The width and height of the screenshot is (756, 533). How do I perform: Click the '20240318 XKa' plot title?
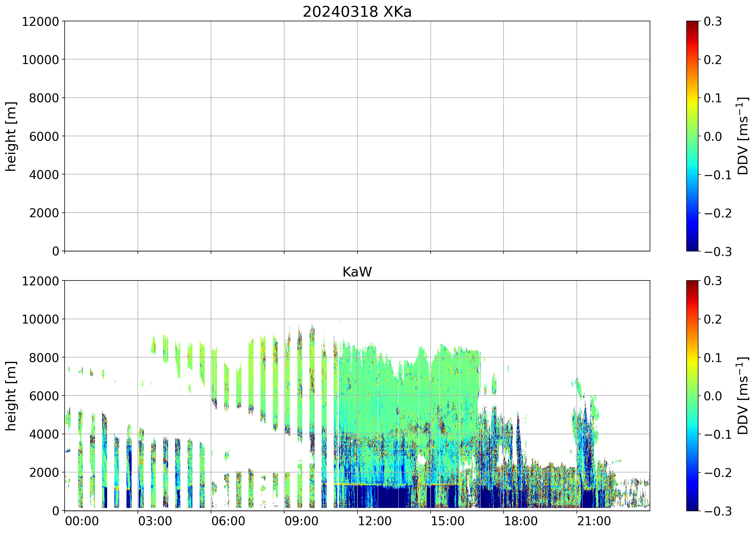pyautogui.click(x=357, y=12)
